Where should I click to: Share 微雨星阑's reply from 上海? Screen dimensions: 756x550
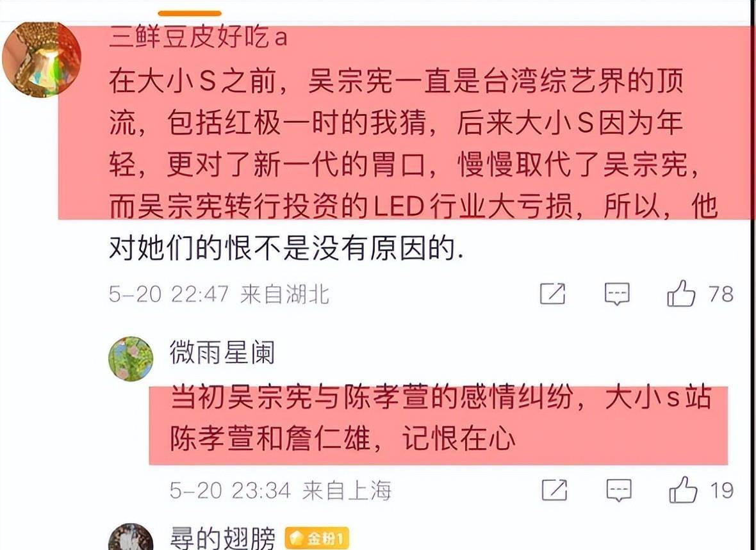coord(554,490)
